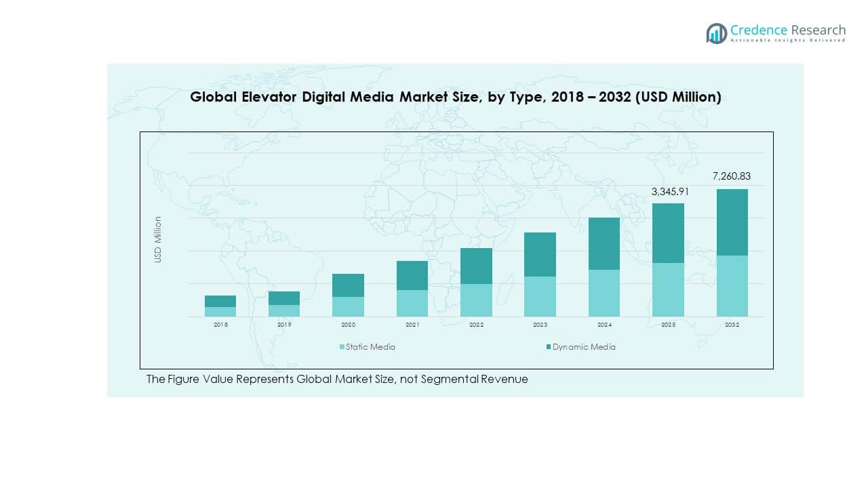868x488 pixels.
Task: Click the Static Media legend label
Action: (370, 347)
